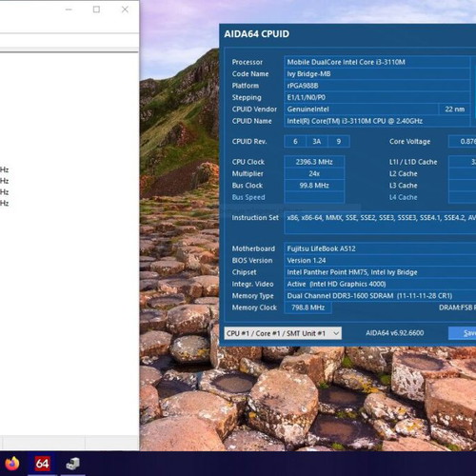Click motherboard value Fujitsu LifeBook A512
This screenshot has height=476, width=476.
[380, 248]
